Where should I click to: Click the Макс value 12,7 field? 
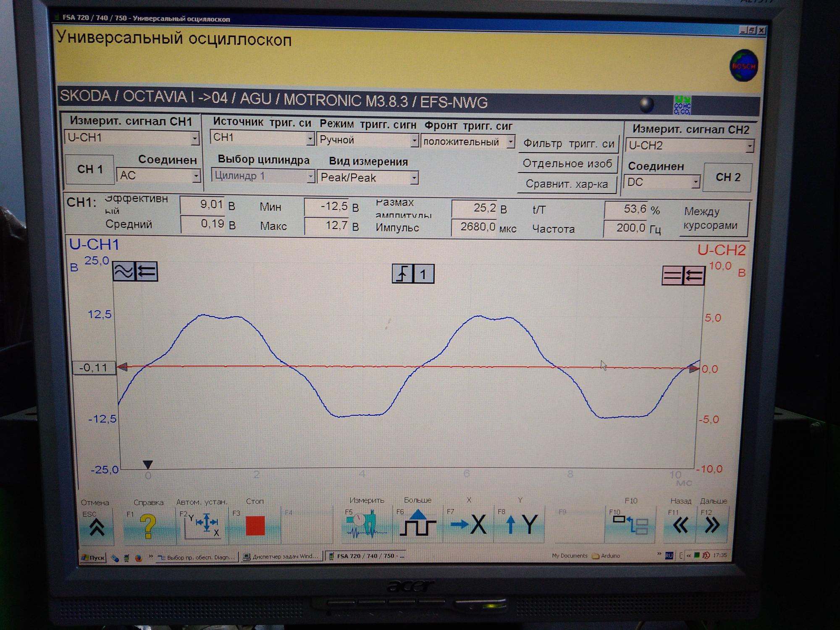coord(327,226)
